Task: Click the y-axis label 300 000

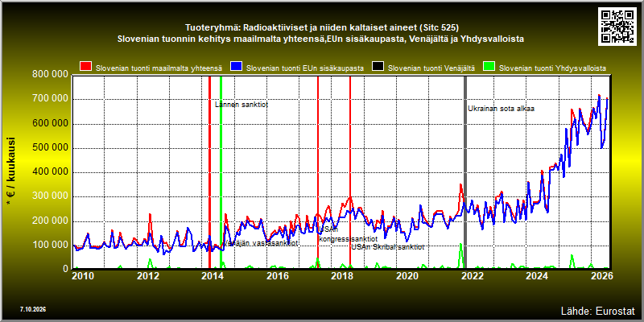Action: click(x=50, y=196)
